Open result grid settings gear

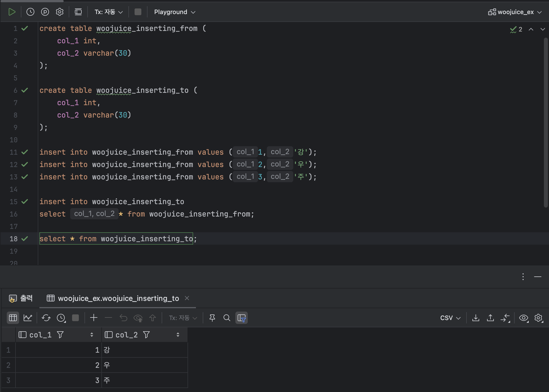[538, 318]
